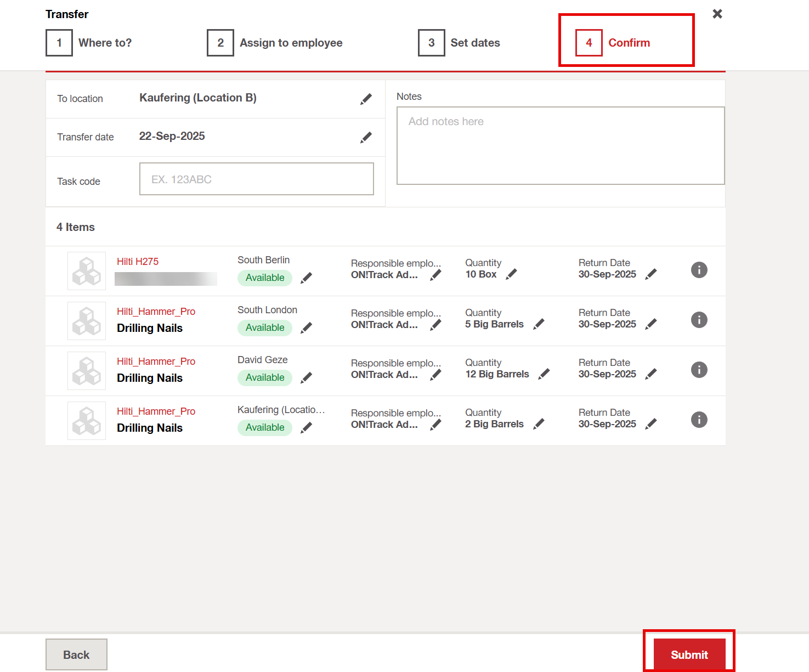Show info for the Kaufering location item
This screenshot has width=809, height=672.
[x=699, y=420]
